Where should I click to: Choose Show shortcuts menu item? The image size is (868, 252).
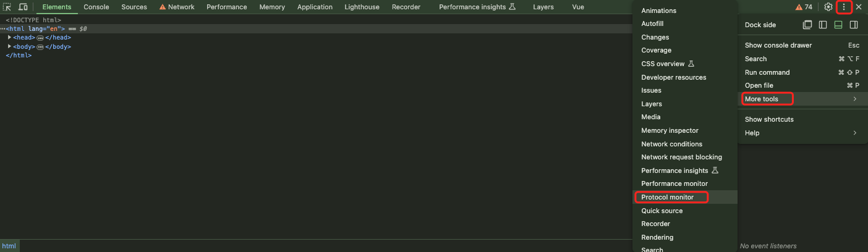tap(801, 119)
